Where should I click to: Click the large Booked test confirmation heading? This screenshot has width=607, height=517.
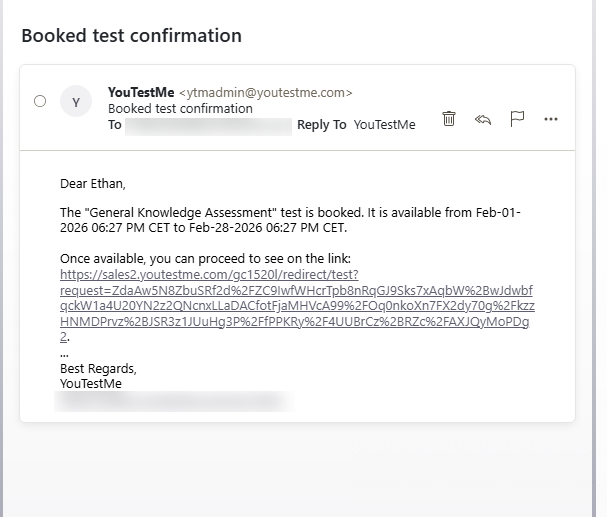click(132, 36)
